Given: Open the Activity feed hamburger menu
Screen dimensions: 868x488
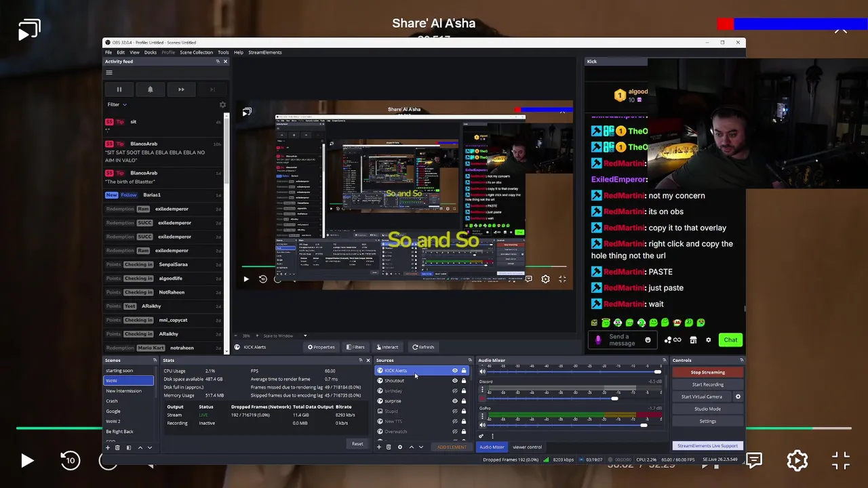Looking at the screenshot, I should pyautogui.click(x=109, y=73).
